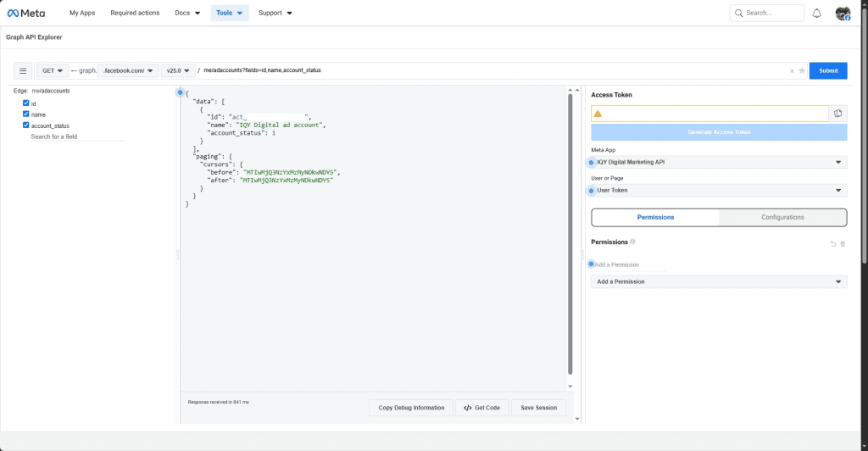Viewport: 868px width, 451px height.
Task: Click the response scroll up arrow
Action: (x=570, y=90)
